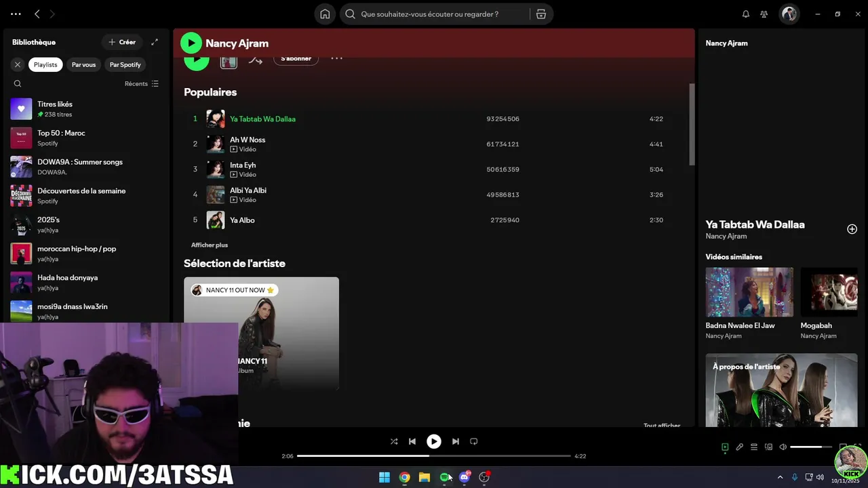Click 'Afficher plus' under Populaires
The width and height of the screenshot is (868, 488).
[210, 245]
